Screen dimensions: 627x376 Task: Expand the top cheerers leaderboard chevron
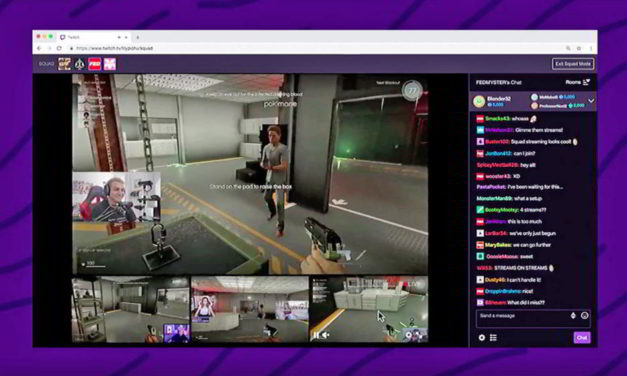(591, 101)
